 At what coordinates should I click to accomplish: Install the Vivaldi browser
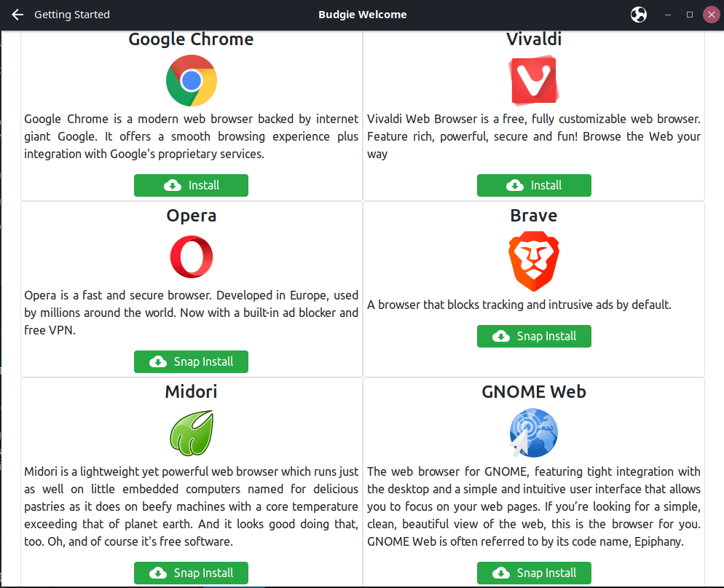[x=534, y=185]
